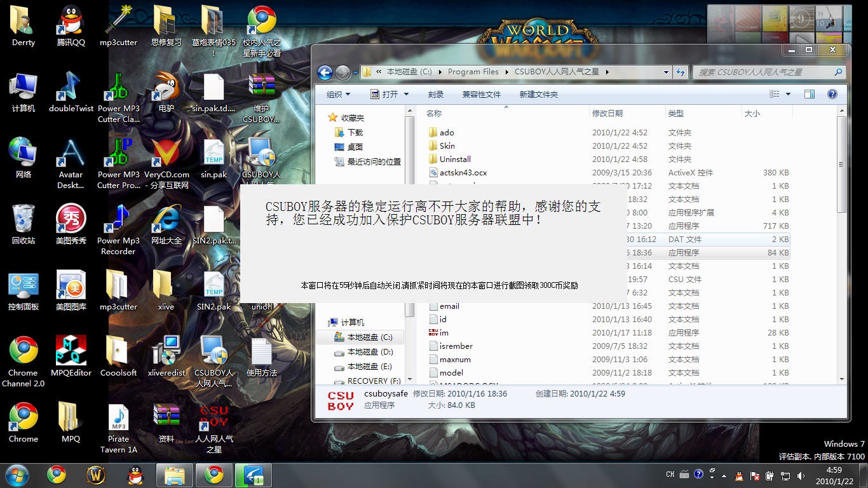Open the xliveredist desktop icon

[x=166, y=357]
